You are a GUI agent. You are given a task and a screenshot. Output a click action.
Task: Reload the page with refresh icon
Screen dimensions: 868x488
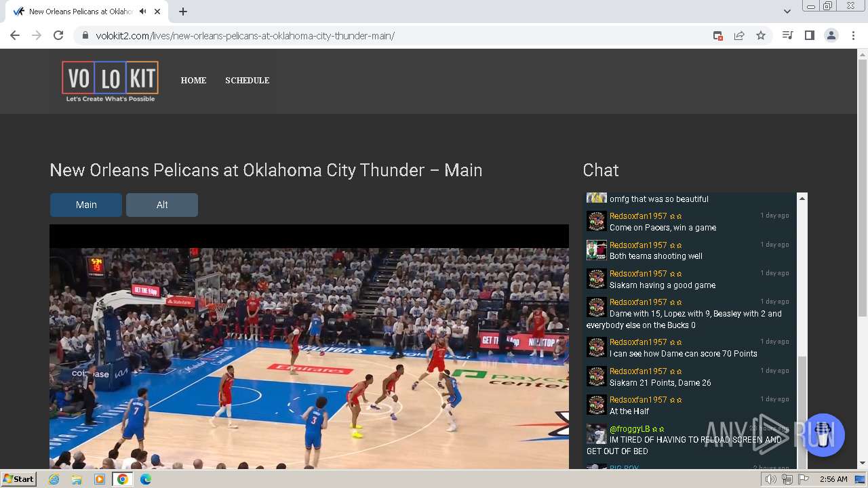click(x=58, y=35)
